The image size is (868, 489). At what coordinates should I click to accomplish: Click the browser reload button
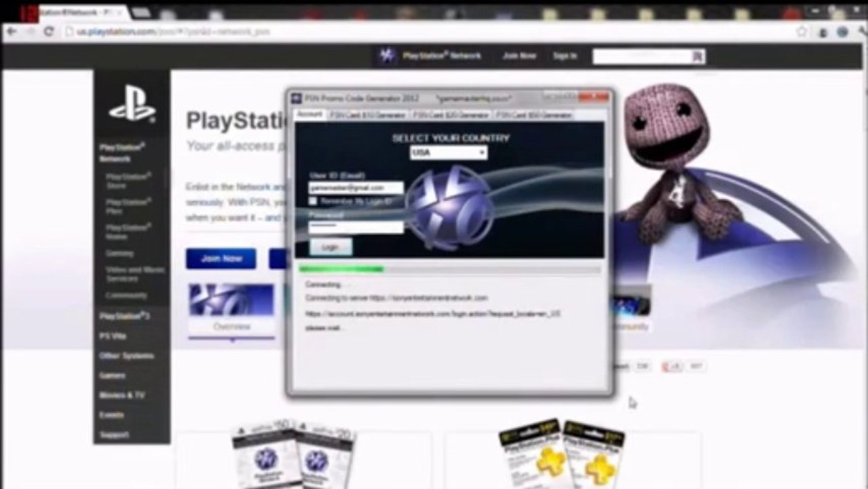coord(48,31)
